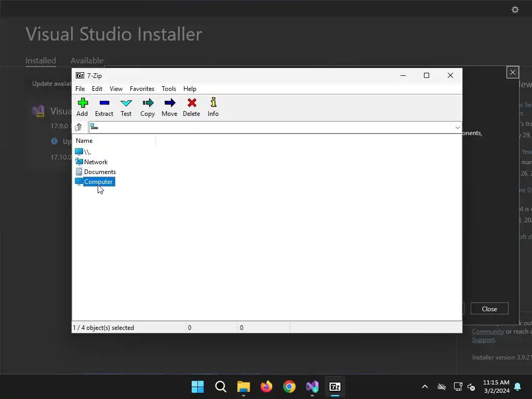Open taskbar Search
The width and height of the screenshot is (532, 399).
[x=220, y=387]
